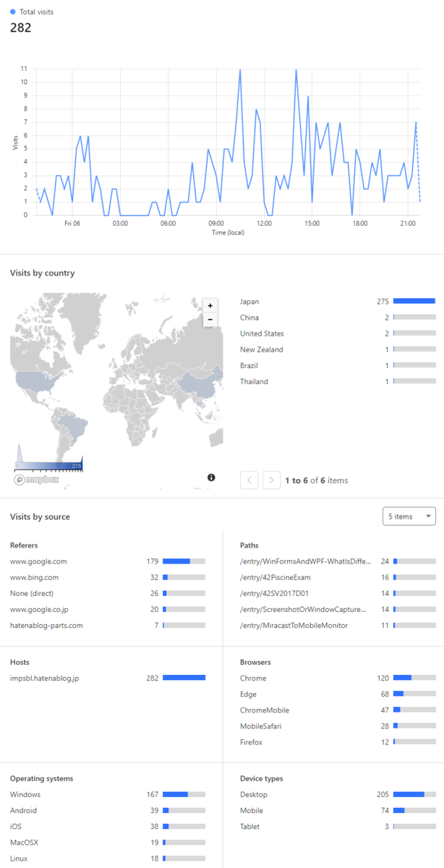Click the www.bing.com referer row

coord(108,577)
